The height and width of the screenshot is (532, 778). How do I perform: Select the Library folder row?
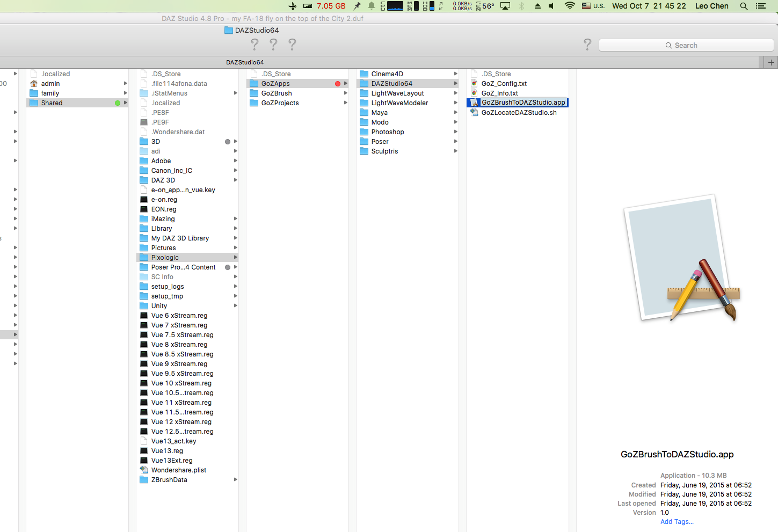pos(187,228)
